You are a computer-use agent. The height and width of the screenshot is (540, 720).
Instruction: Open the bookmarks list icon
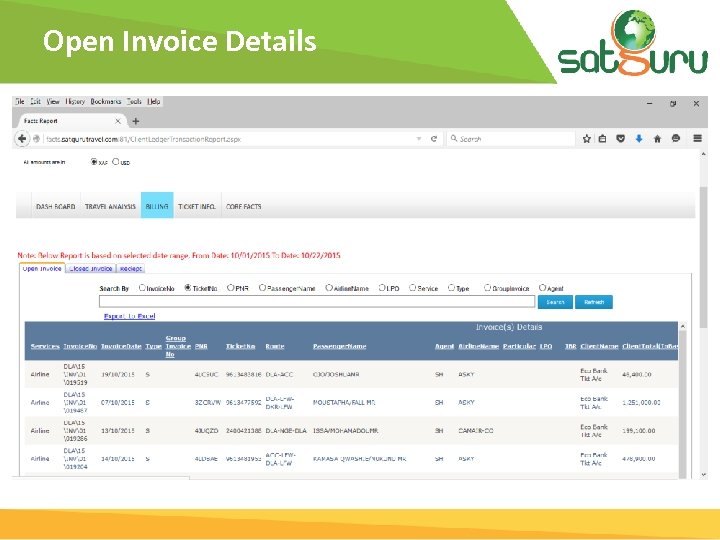[x=602, y=139]
